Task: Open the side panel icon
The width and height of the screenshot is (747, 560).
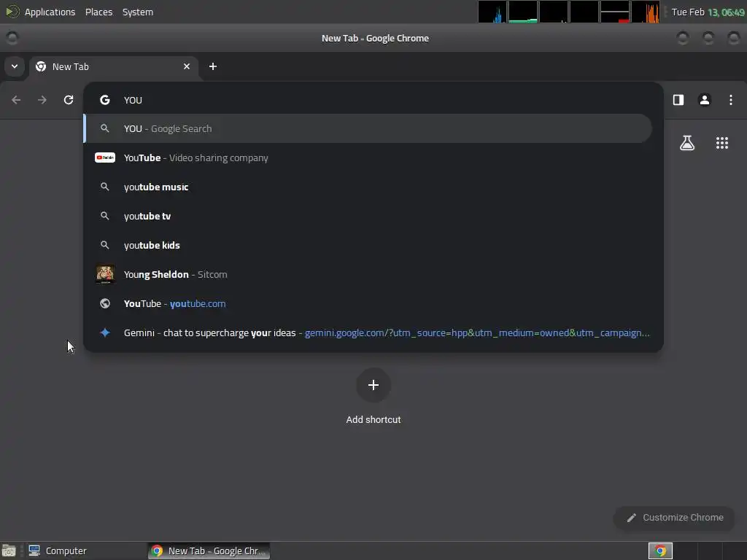Action: pyautogui.click(x=678, y=100)
